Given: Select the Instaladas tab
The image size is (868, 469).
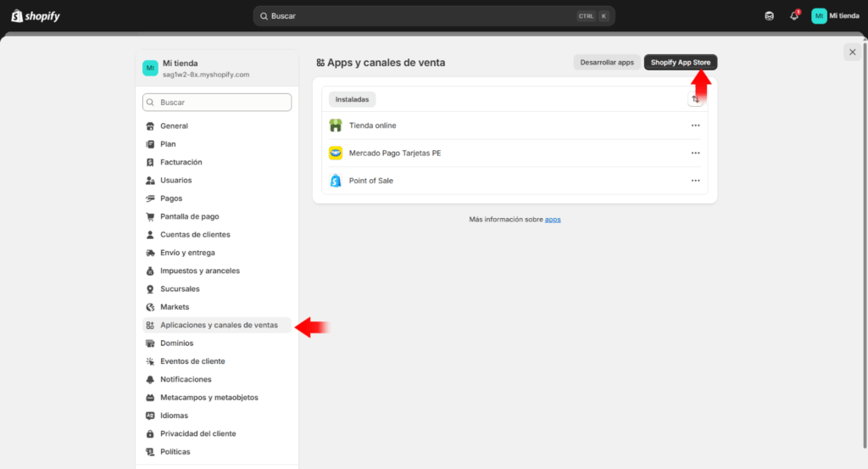Looking at the screenshot, I should click(x=352, y=99).
